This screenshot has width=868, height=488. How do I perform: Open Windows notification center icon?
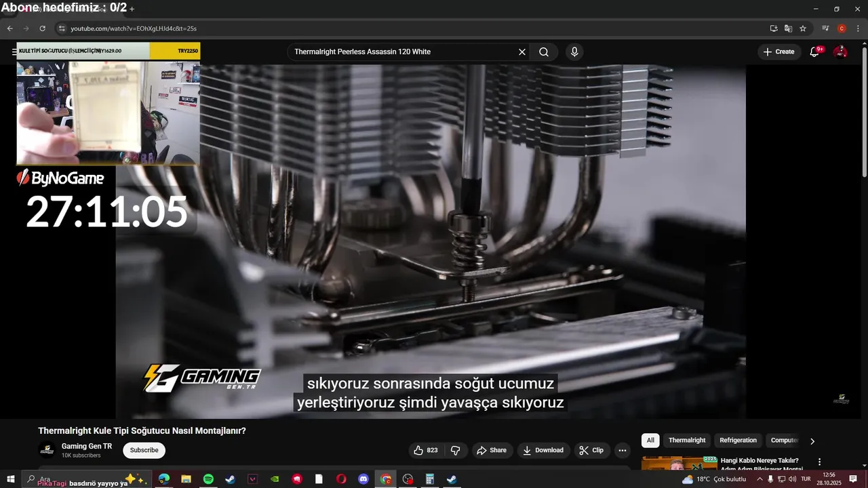(x=853, y=479)
